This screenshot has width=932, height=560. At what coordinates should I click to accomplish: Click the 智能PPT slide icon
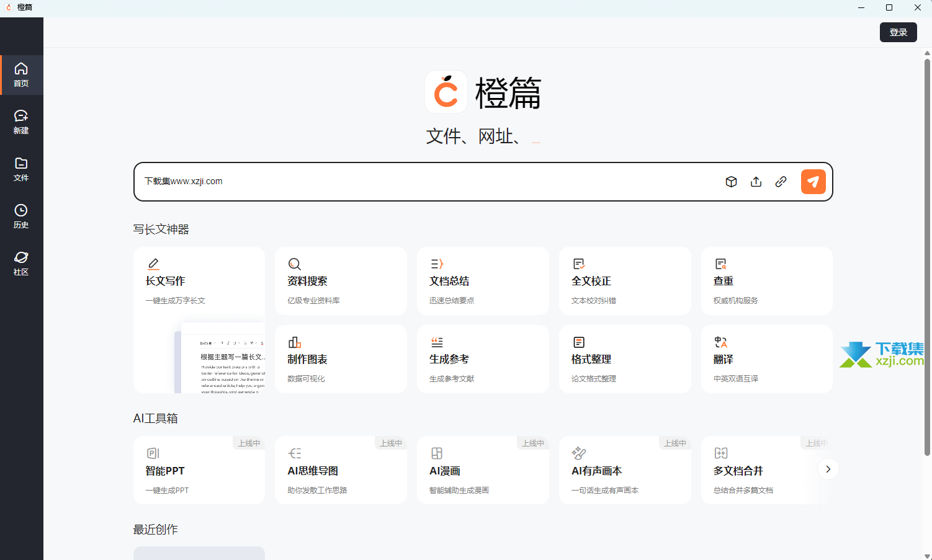[153, 453]
